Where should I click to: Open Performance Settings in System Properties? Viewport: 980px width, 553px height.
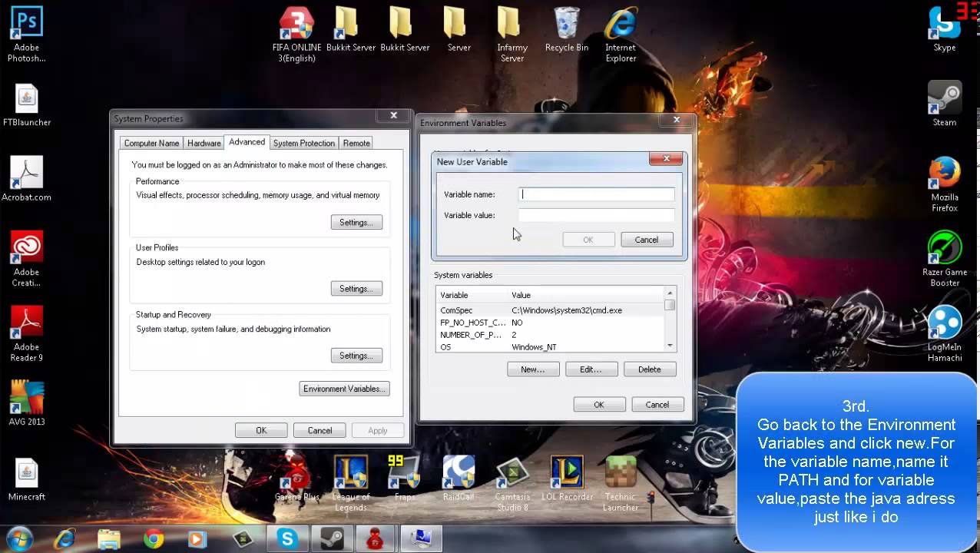(356, 223)
